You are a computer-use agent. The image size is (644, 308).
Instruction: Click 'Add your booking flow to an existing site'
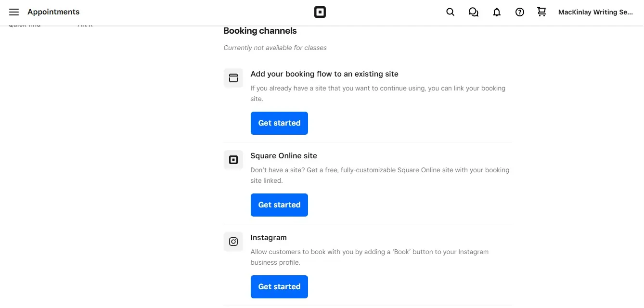324,74
